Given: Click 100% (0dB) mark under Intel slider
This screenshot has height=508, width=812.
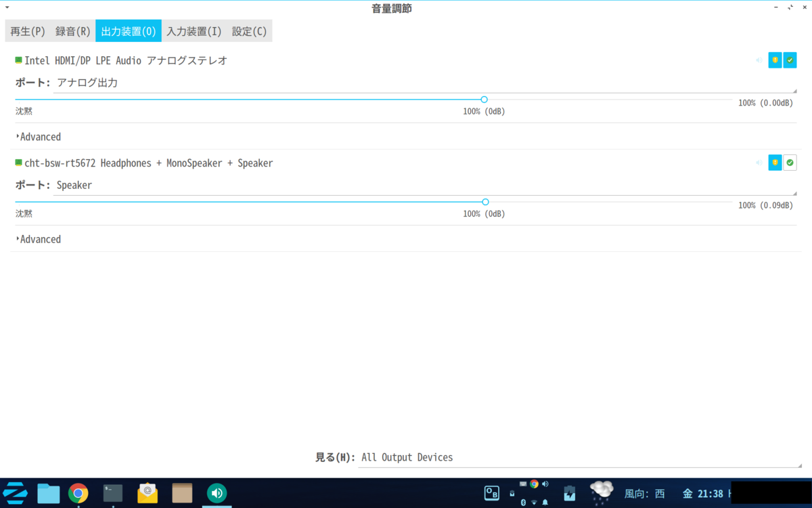Looking at the screenshot, I should pyautogui.click(x=484, y=112).
